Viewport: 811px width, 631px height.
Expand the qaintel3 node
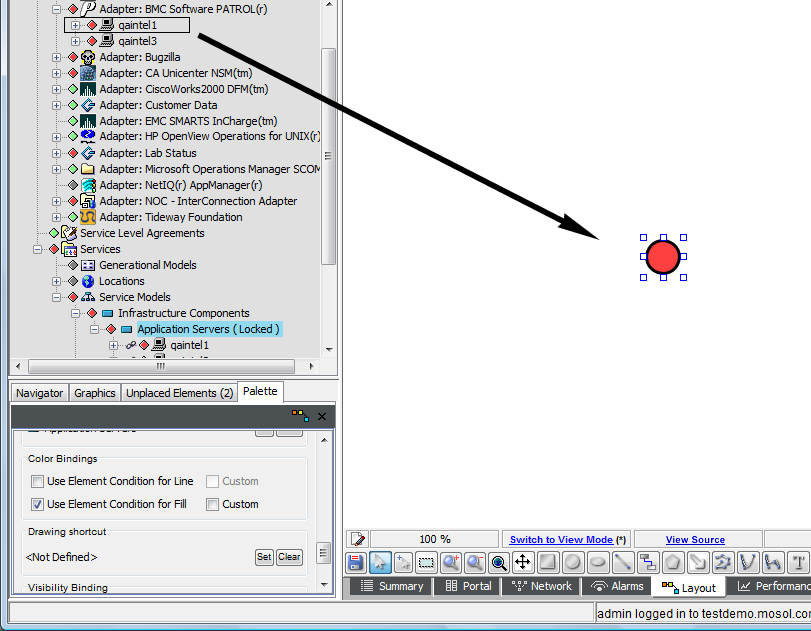[x=76, y=41]
